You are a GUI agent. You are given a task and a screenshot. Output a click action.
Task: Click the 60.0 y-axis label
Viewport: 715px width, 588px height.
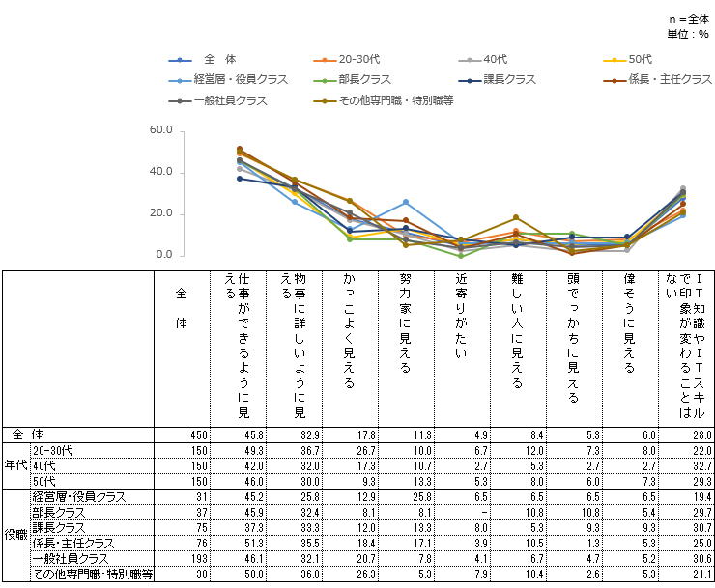(x=161, y=130)
